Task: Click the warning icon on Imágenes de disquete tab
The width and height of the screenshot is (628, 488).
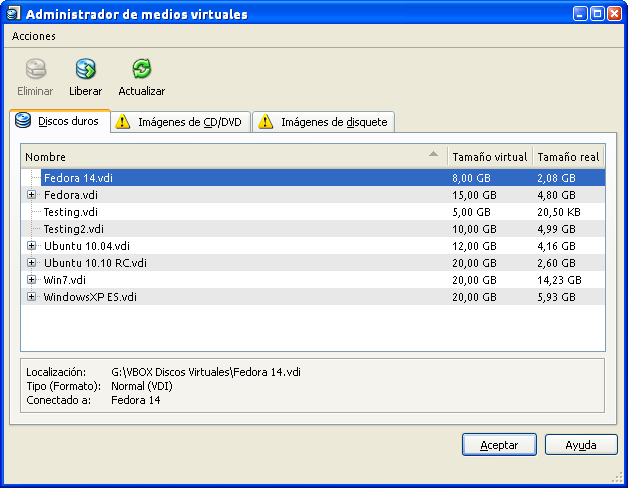Action: coord(265,121)
